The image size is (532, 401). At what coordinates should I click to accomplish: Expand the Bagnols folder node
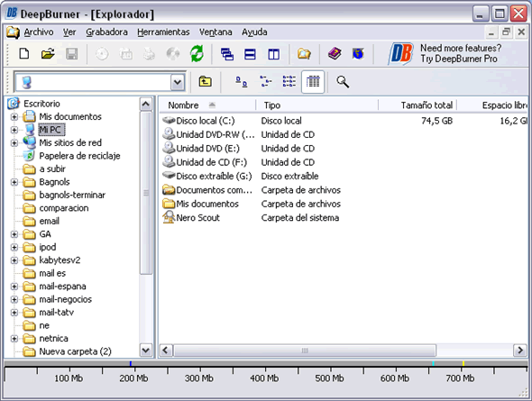coord(14,182)
